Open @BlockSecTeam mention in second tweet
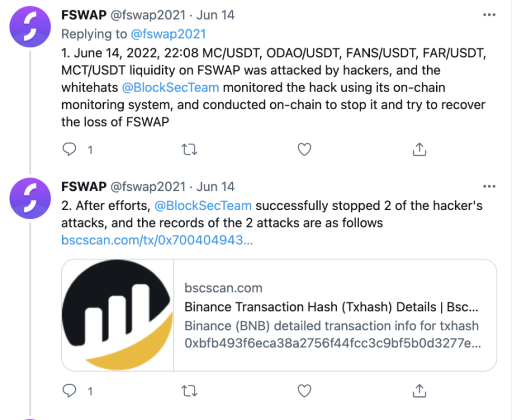512x420 pixels. coord(202,206)
